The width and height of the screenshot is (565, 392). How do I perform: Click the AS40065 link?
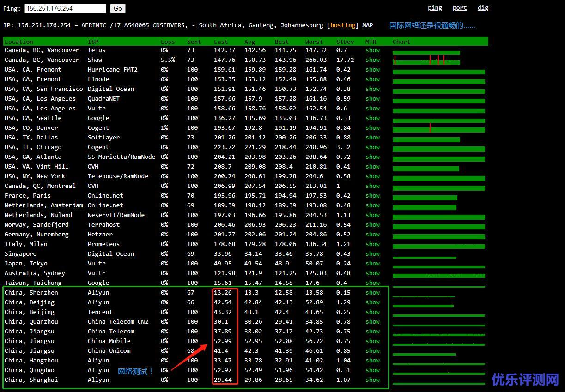click(136, 25)
